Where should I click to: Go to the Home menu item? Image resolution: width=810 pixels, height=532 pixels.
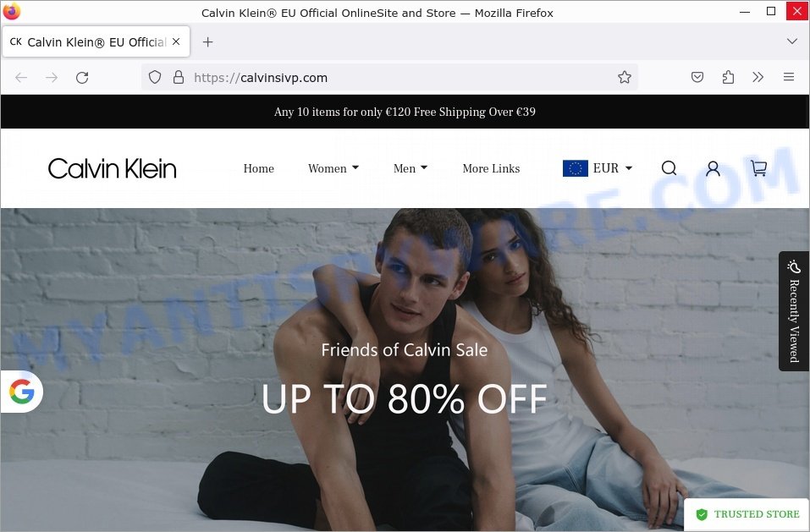point(259,168)
